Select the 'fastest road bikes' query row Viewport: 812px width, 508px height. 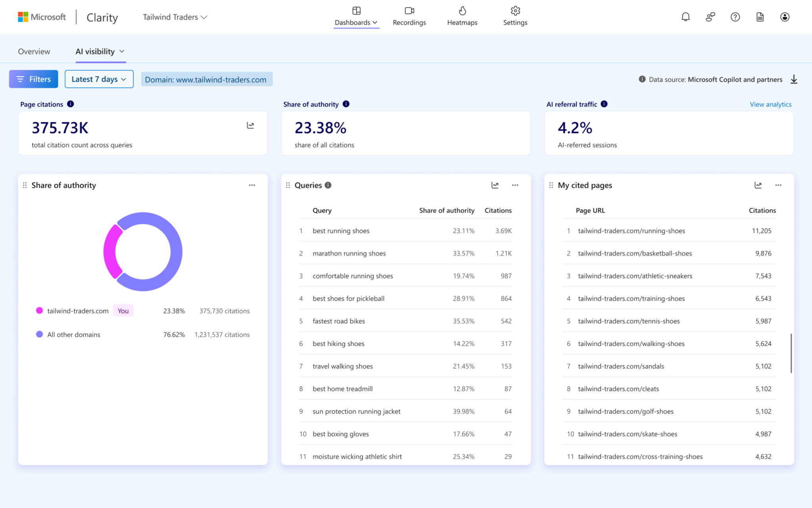point(406,321)
